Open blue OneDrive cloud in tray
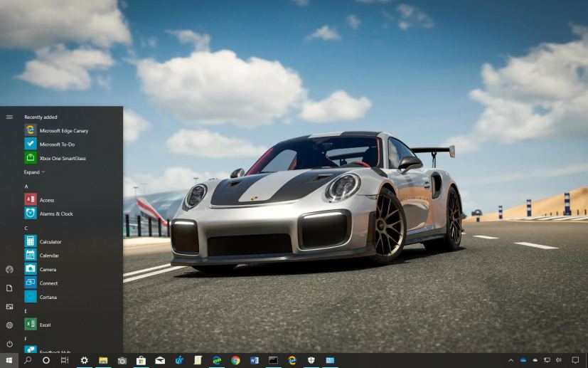The height and width of the screenshot is (368, 588). pyautogui.click(x=523, y=360)
